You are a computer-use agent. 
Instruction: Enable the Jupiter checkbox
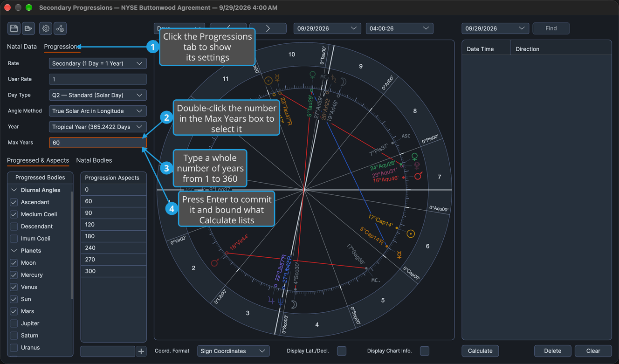pyautogui.click(x=14, y=323)
